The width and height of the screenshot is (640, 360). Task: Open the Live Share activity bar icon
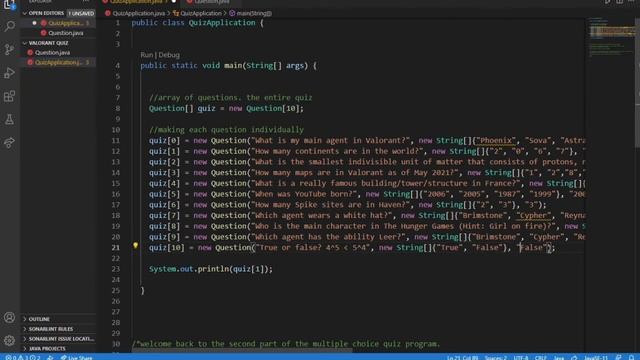click(x=9, y=142)
